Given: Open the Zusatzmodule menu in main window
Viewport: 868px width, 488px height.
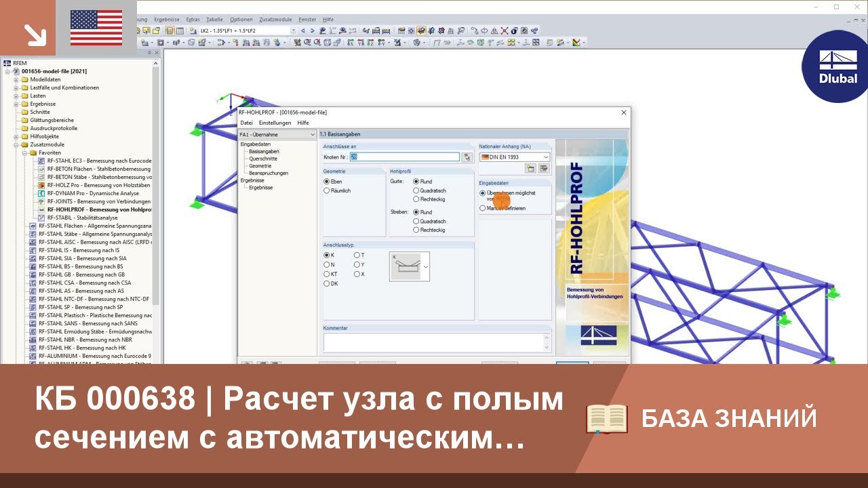Looking at the screenshot, I should [275, 20].
